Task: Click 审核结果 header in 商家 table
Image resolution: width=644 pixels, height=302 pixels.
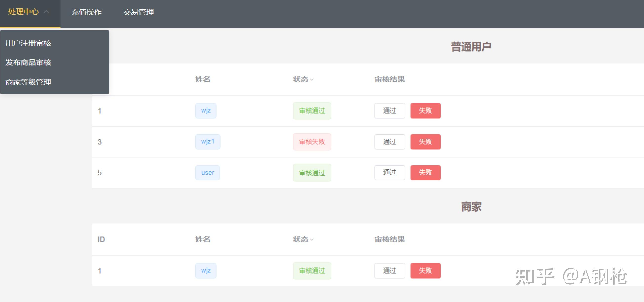Action: tap(390, 239)
